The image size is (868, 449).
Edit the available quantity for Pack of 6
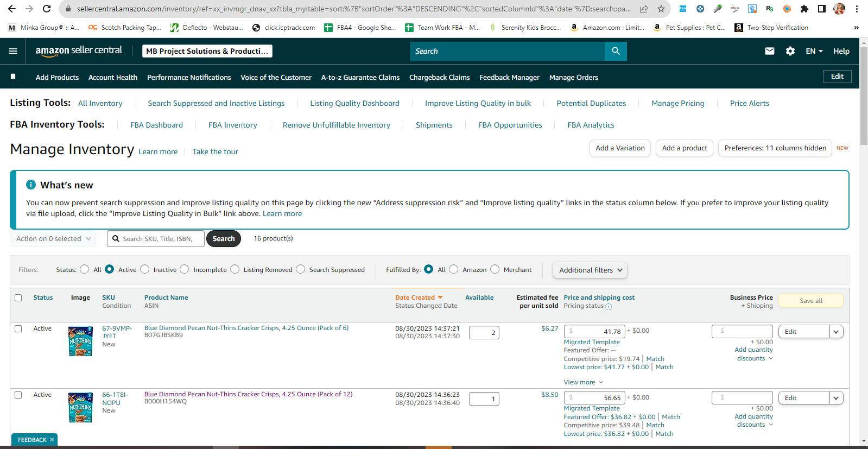coord(484,333)
